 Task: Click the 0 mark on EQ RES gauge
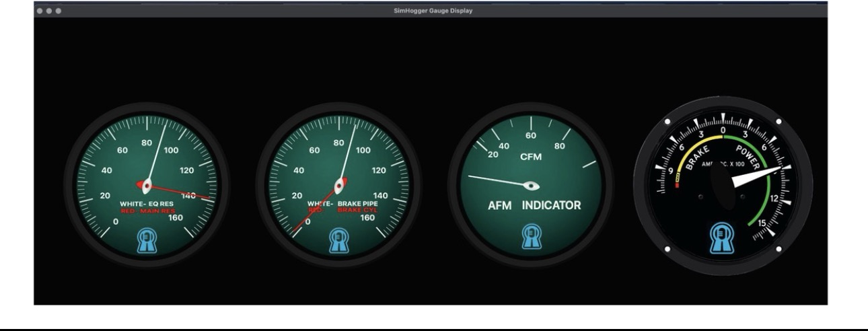(116, 221)
